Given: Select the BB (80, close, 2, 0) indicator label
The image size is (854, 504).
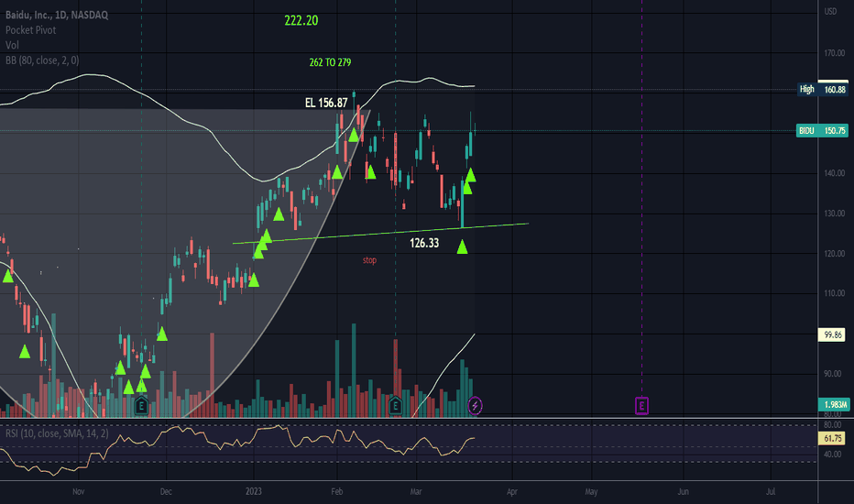Looking at the screenshot, I should pos(42,60).
